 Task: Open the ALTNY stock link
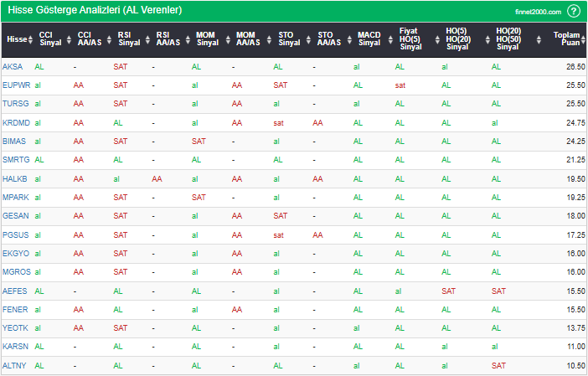pos(14,365)
